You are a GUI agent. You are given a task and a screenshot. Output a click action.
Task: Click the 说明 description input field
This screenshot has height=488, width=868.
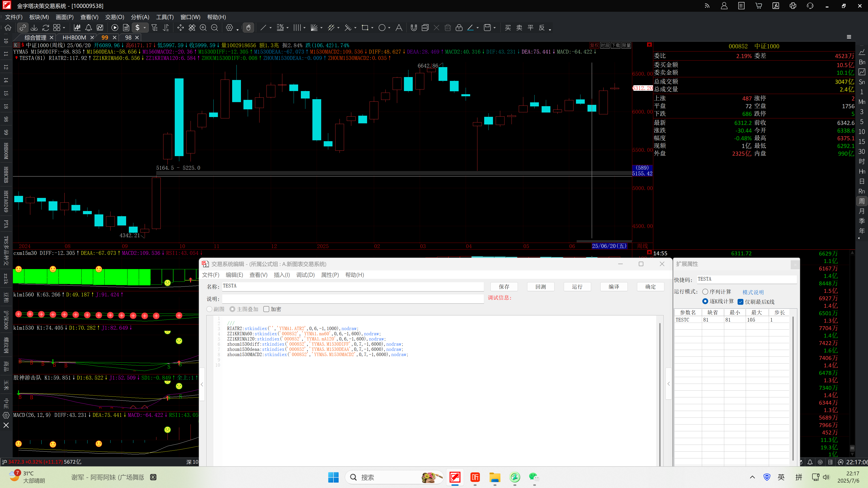click(353, 299)
